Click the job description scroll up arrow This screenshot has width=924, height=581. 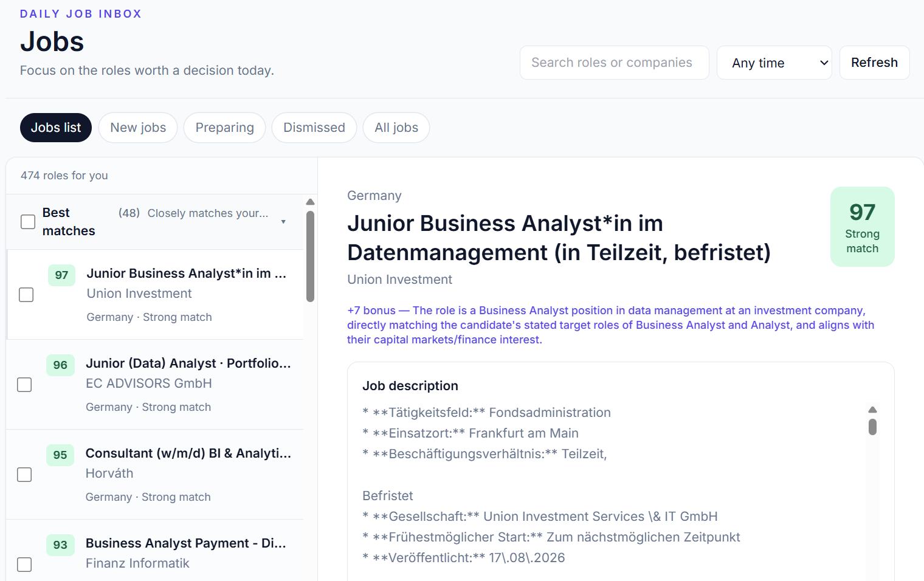click(x=872, y=410)
